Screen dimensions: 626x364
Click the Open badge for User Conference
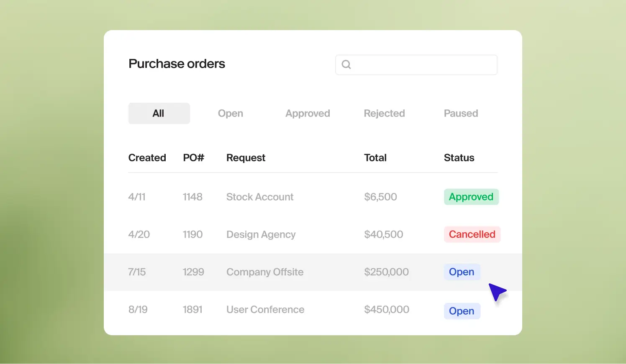pyautogui.click(x=462, y=311)
